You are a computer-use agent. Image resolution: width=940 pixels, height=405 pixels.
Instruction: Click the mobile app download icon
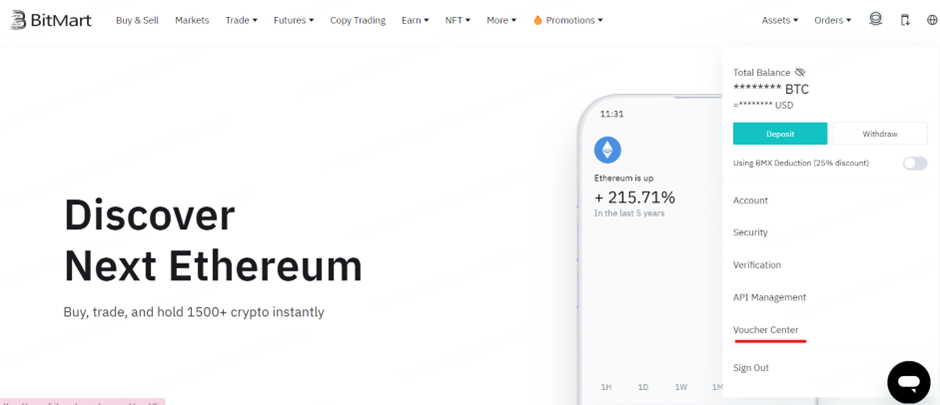click(x=905, y=20)
